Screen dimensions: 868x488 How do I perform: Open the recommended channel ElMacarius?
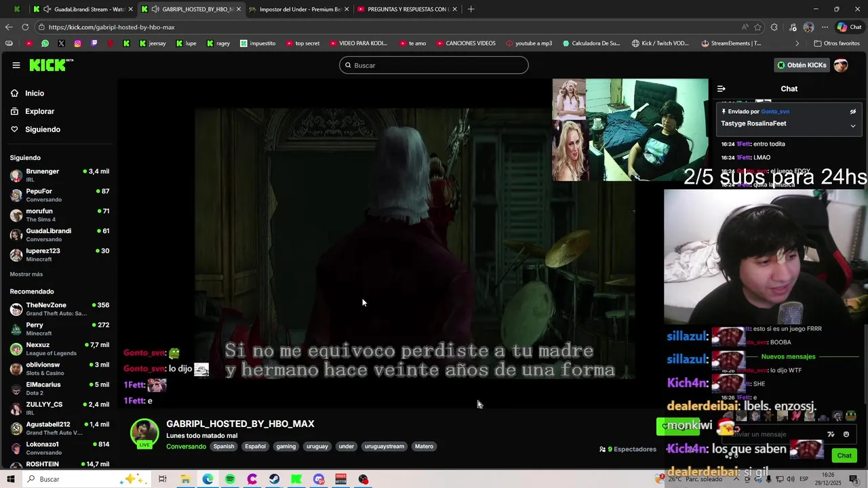tap(60, 388)
